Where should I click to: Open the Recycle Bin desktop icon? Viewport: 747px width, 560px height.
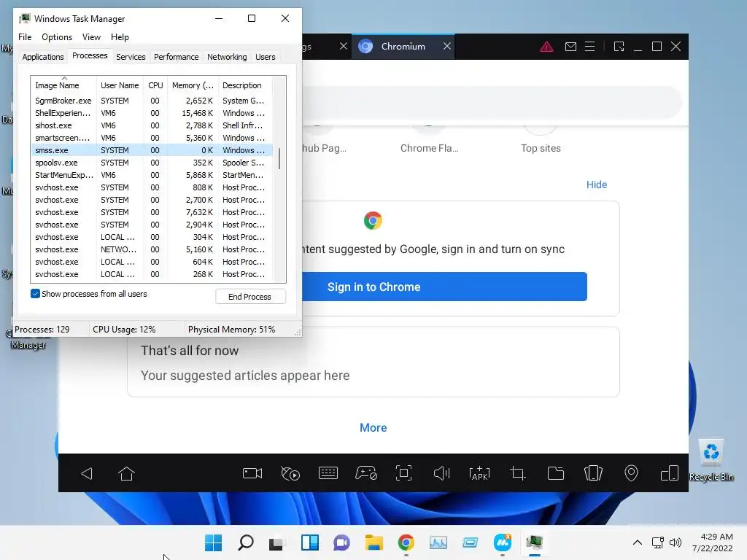[x=711, y=460]
